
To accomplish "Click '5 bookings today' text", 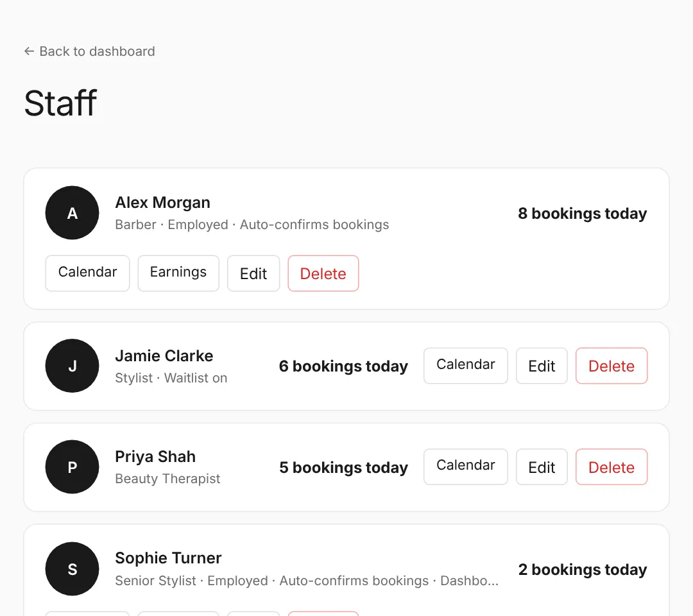I will coord(343,468).
